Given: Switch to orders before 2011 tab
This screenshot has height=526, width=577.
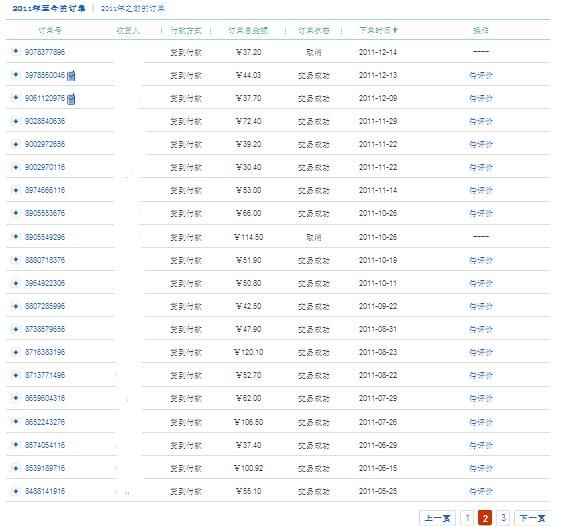Looking at the screenshot, I should click(132, 8).
